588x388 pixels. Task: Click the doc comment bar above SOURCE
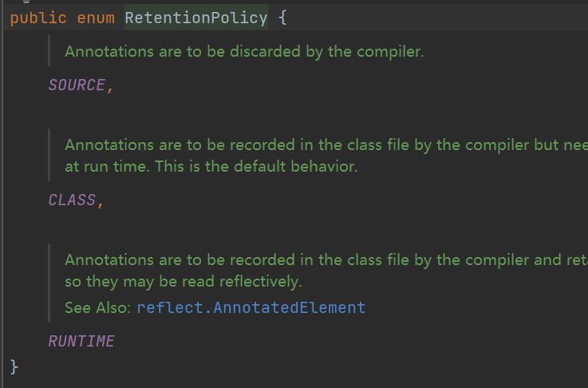point(49,51)
